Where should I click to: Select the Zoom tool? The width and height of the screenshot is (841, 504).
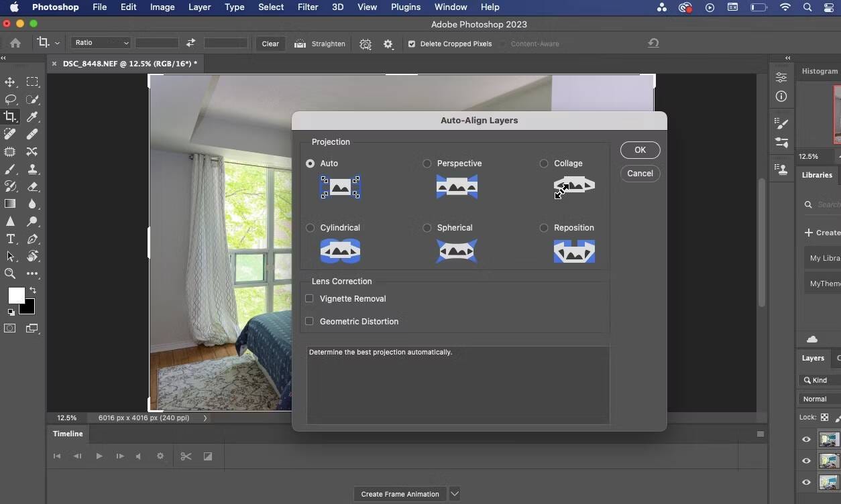[x=10, y=273]
